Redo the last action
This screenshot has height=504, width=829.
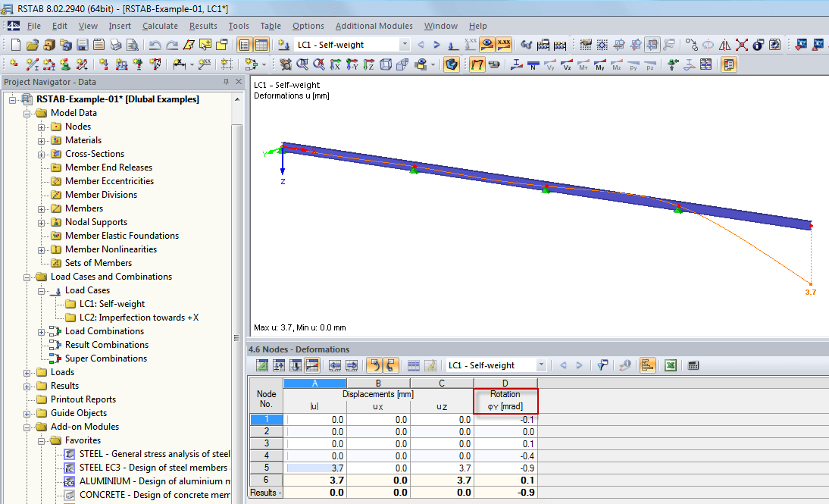click(172, 45)
